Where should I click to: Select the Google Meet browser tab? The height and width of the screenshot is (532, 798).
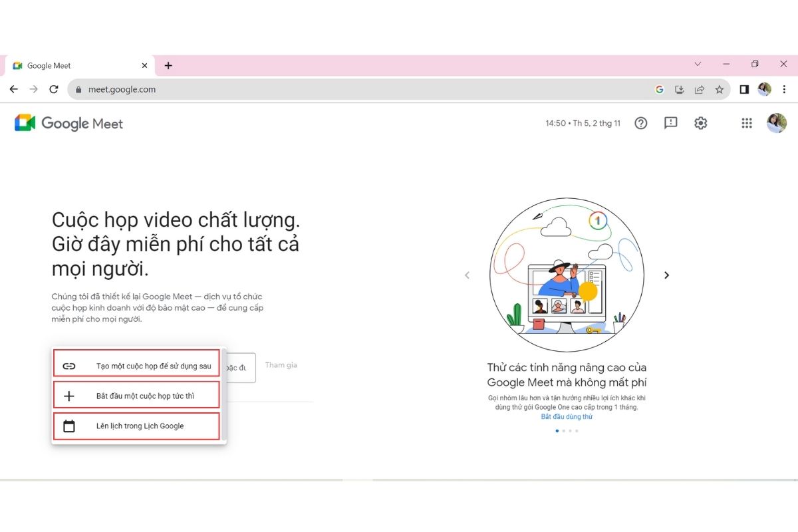coord(80,65)
